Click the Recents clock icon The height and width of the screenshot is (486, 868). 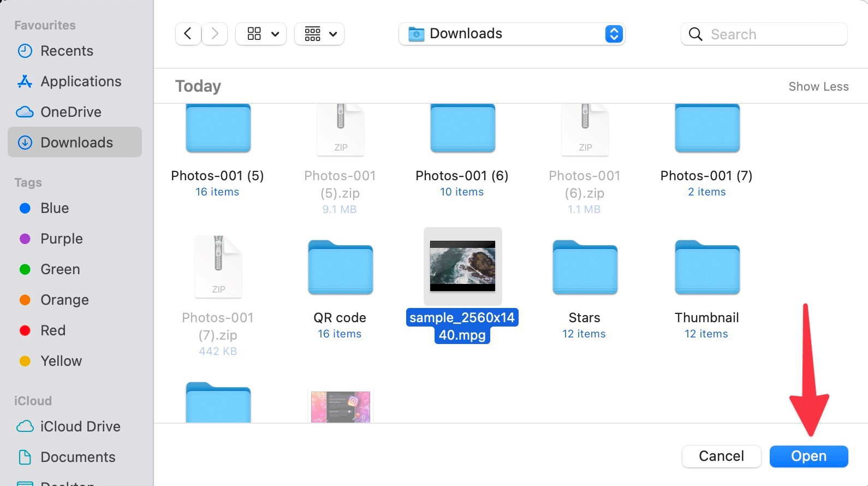click(25, 51)
